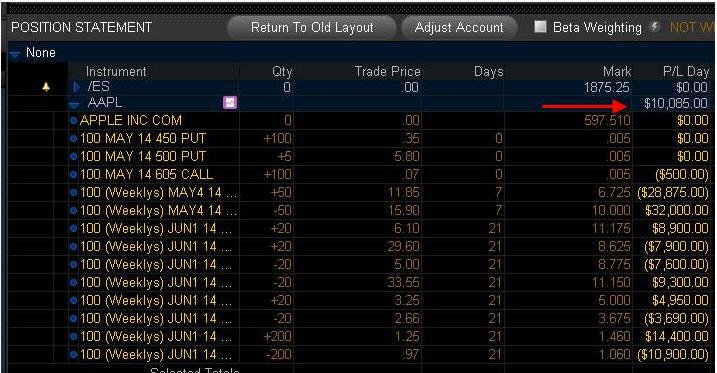Image resolution: width=717 pixels, height=373 pixels.
Task: Enable the Beta Weighting checkbox
Action: (x=540, y=27)
